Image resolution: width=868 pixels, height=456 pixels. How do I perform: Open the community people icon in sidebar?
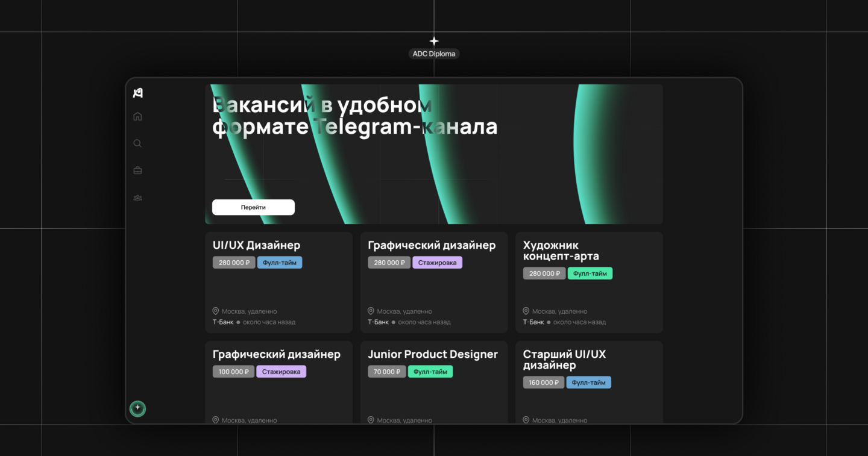pos(137,198)
